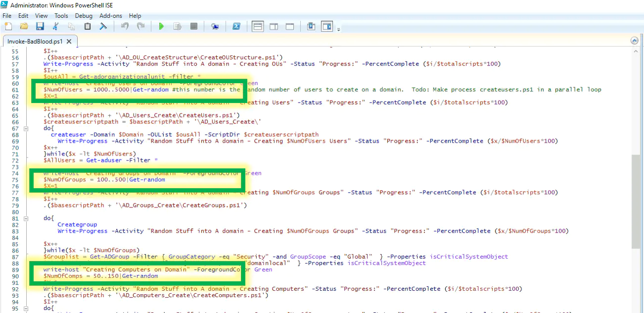Collapse the script pane with chevron button
Image resolution: width=644 pixels, height=313 pixels.
click(634, 41)
